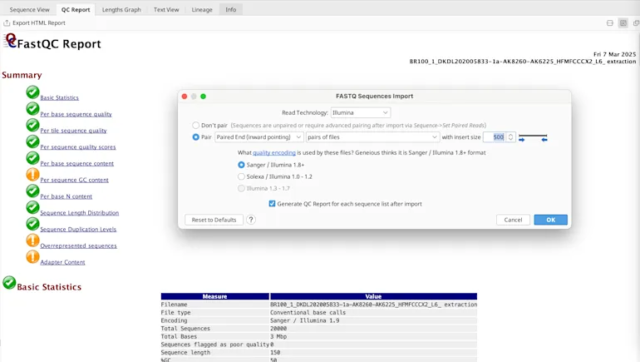Open the pairs of files dropdown
This screenshot has height=362, width=640.
[x=372, y=137]
